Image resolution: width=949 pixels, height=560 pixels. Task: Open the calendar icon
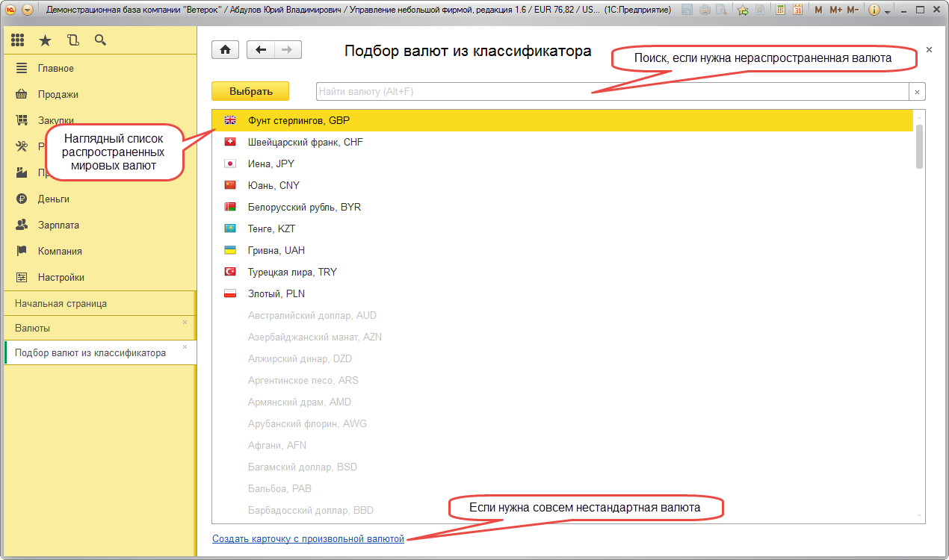click(798, 10)
